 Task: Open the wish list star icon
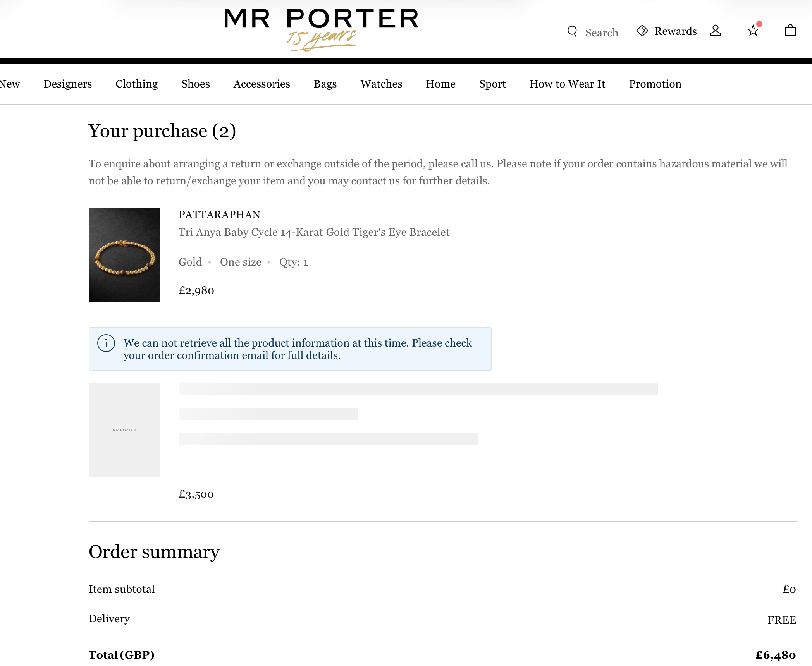pos(753,31)
